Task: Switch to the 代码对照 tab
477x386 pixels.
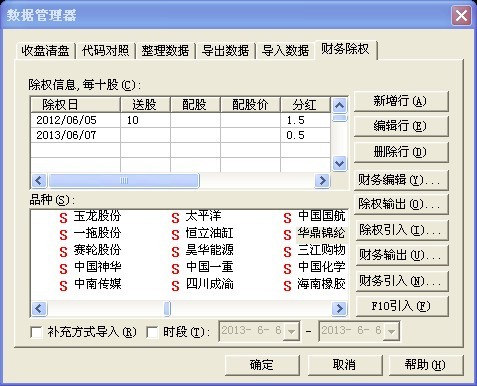Action: [x=105, y=51]
